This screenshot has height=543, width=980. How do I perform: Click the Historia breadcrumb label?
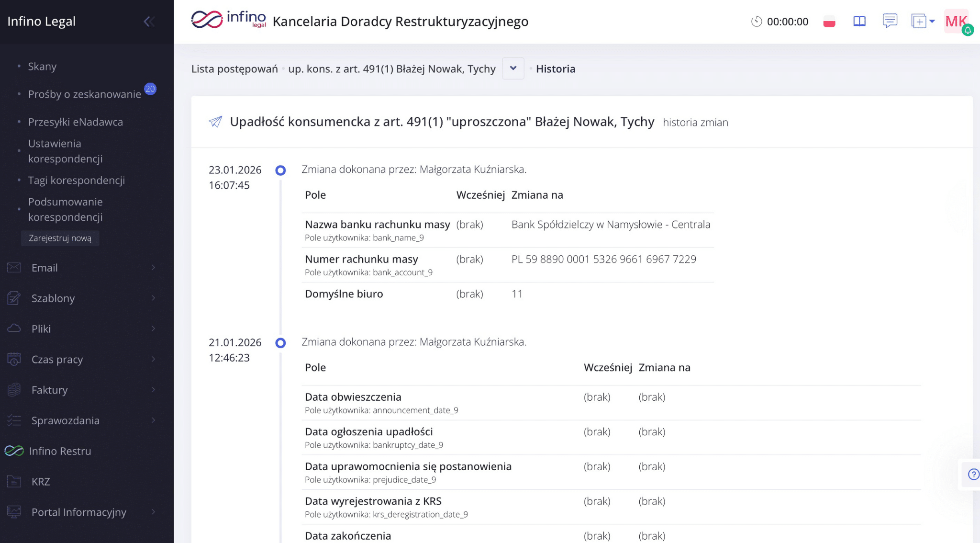556,69
